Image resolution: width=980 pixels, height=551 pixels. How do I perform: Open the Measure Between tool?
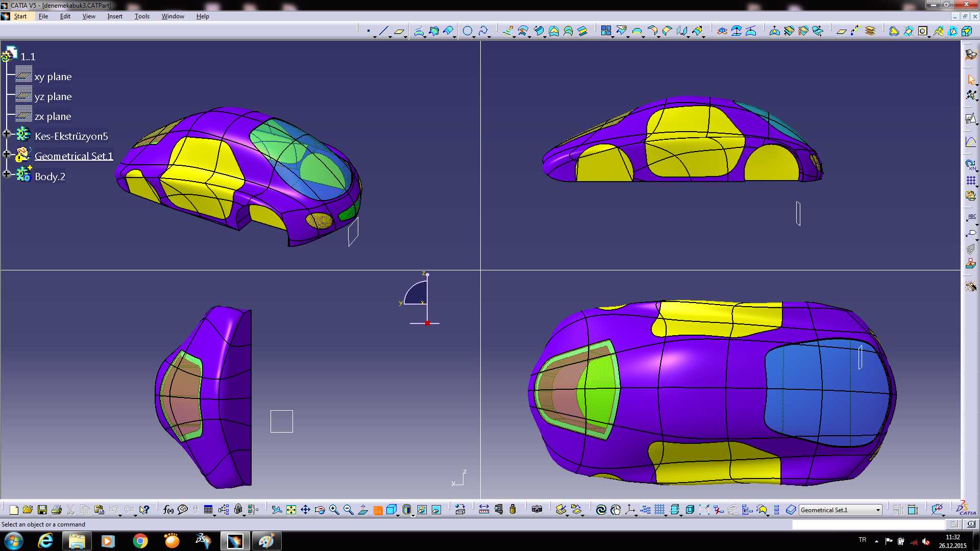tap(484, 510)
